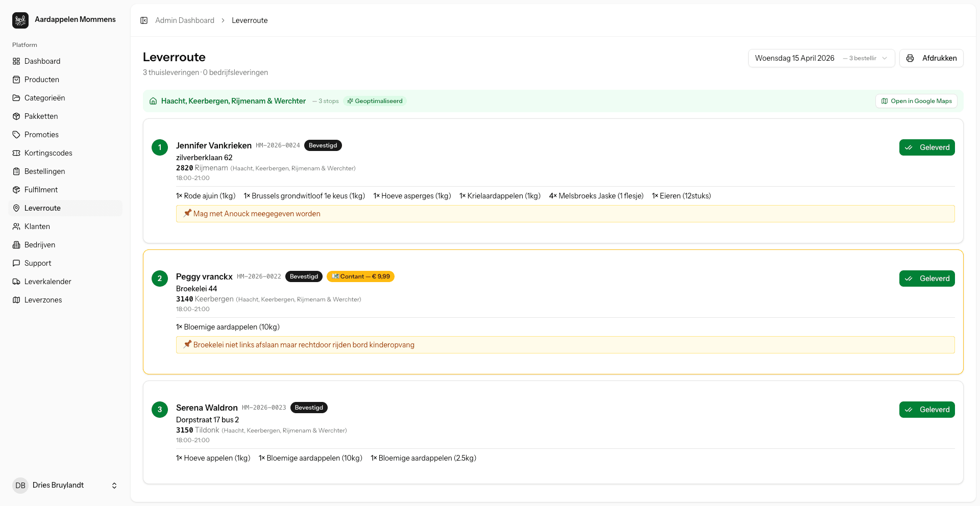Click the Leverkalender truck icon
The image size is (980, 506).
(x=16, y=282)
